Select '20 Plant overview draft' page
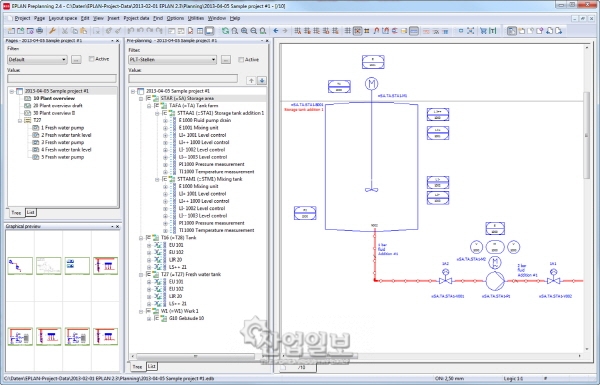Screen dimensions: 600x385 (x=58, y=106)
